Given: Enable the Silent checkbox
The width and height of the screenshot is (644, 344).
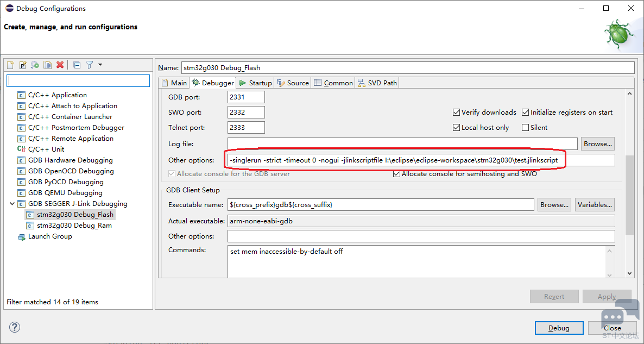Looking at the screenshot, I should 525,127.
